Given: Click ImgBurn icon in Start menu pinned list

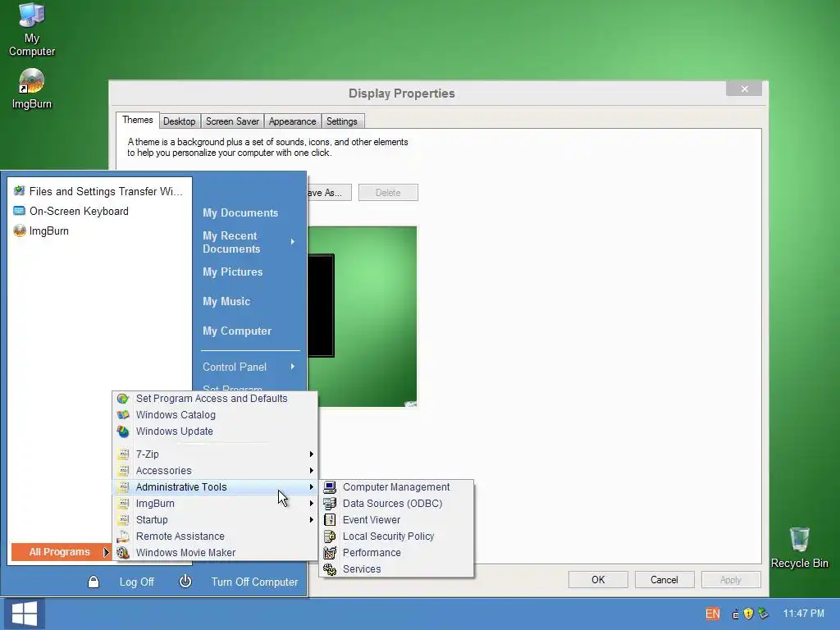Looking at the screenshot, I should pos(20,231).
